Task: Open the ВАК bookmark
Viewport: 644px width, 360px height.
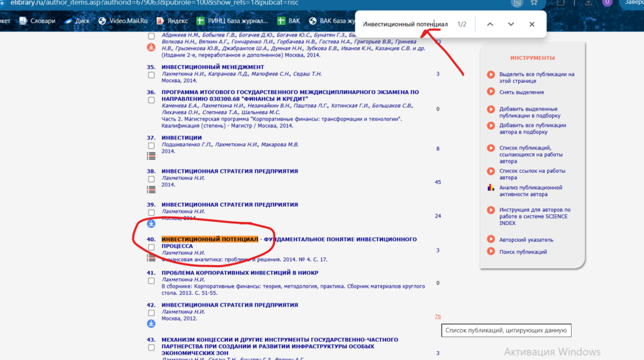Action: tap(289, 21)
